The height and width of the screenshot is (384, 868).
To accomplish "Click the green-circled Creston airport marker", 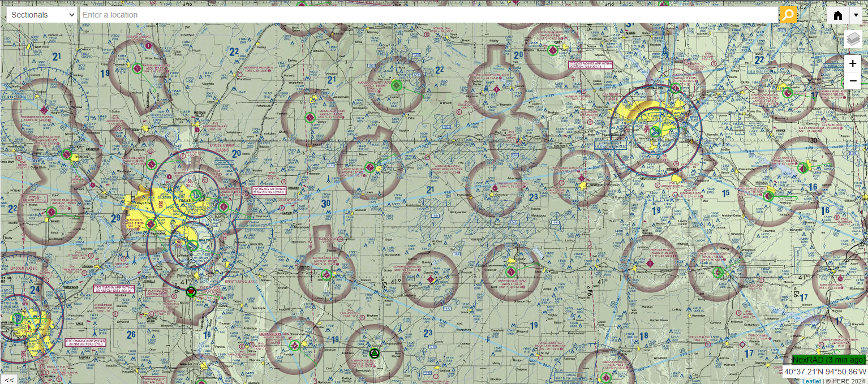I will pos(511,272).
